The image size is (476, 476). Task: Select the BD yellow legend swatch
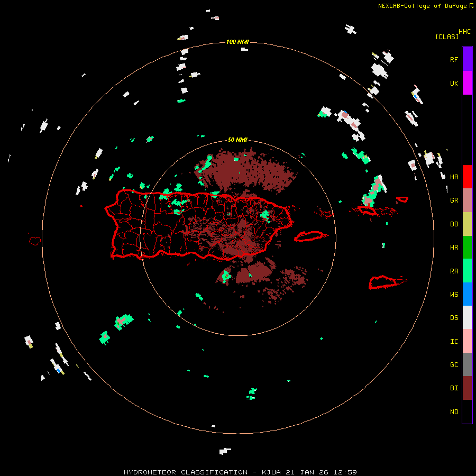[x=467, y=224]
